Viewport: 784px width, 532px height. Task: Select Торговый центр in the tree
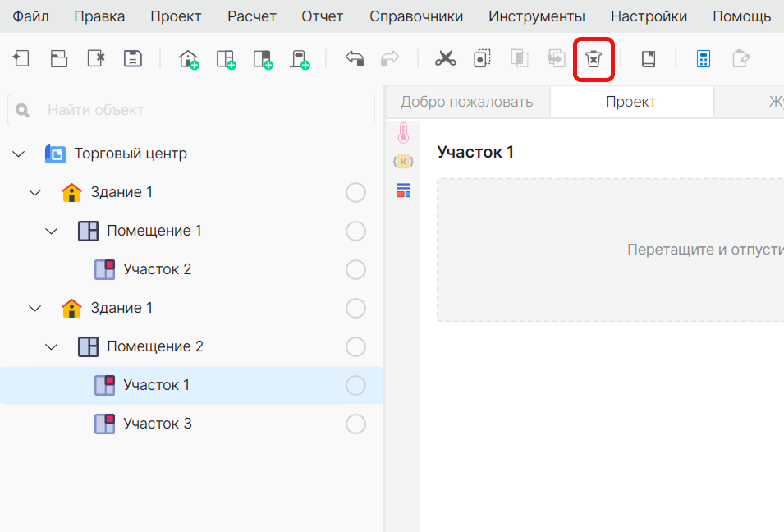tap(131, 154)
